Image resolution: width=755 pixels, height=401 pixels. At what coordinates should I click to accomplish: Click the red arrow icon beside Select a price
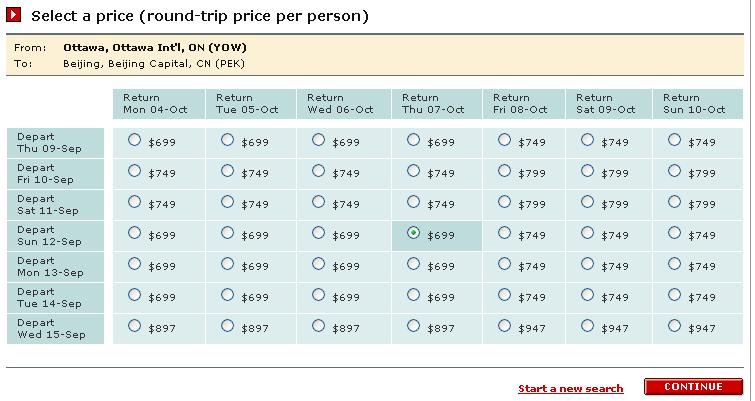13,15
